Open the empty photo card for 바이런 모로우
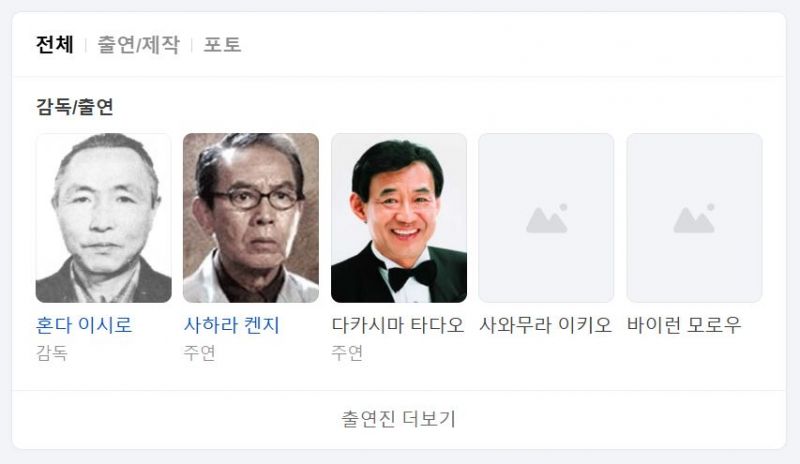Image resolution: width=800 pixels, height=464 pixels. point(694,218)
